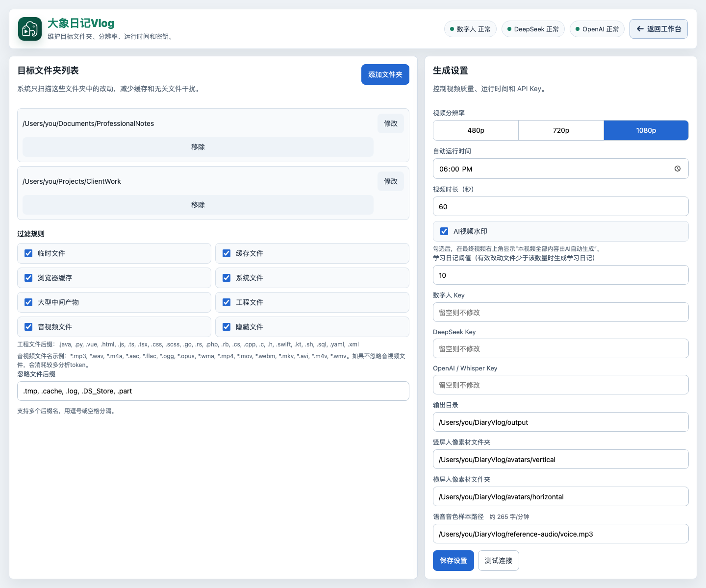
Task: Click the 数字人 正常 status indicator
Action: click(x=470, y=29)
